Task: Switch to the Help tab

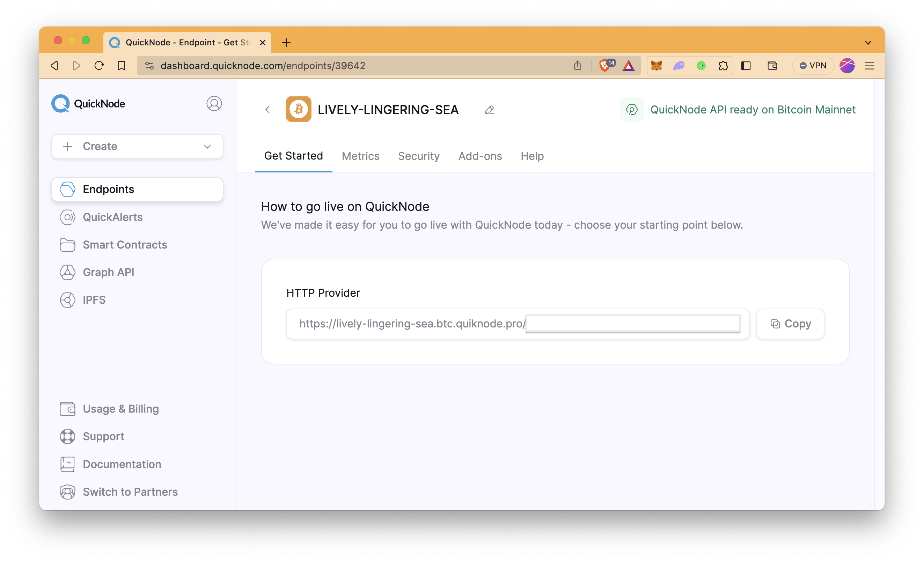Action: 532,156
